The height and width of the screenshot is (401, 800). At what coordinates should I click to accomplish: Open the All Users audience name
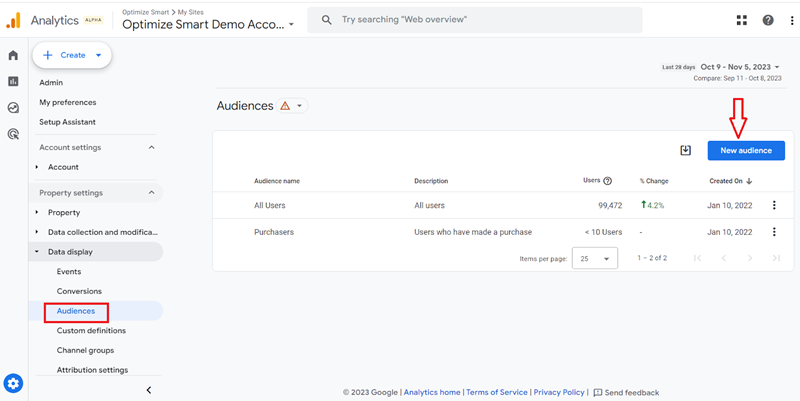pyautogui.click(x=270, y=206)
